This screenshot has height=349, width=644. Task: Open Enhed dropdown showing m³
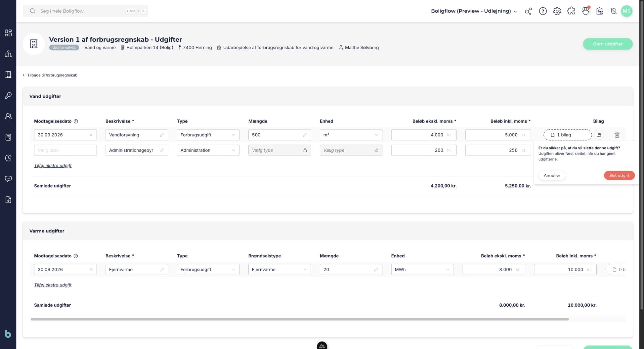351,135
